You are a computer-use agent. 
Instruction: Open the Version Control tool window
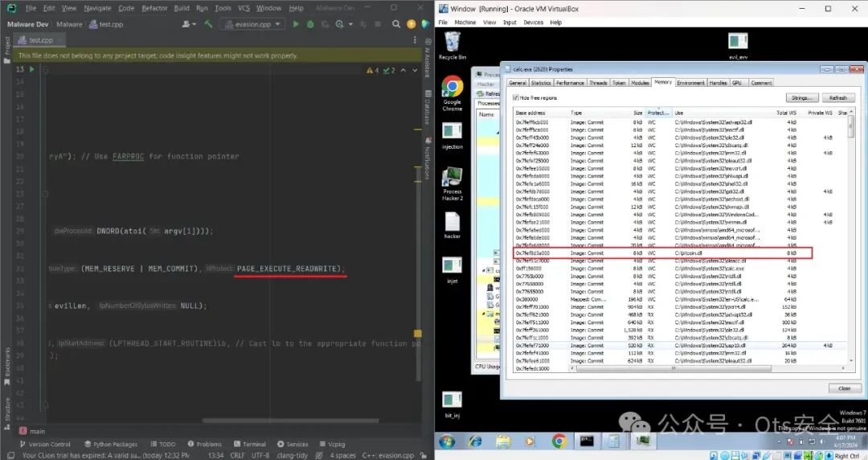tap(45, 444)
